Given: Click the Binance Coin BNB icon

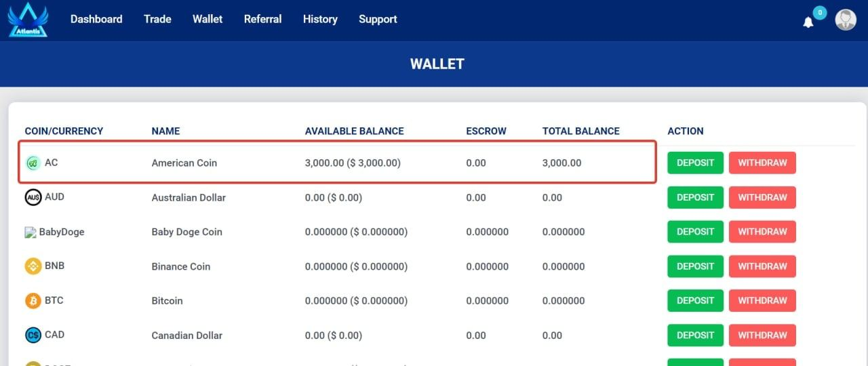Looking at the screenshot, I should 33,266.
